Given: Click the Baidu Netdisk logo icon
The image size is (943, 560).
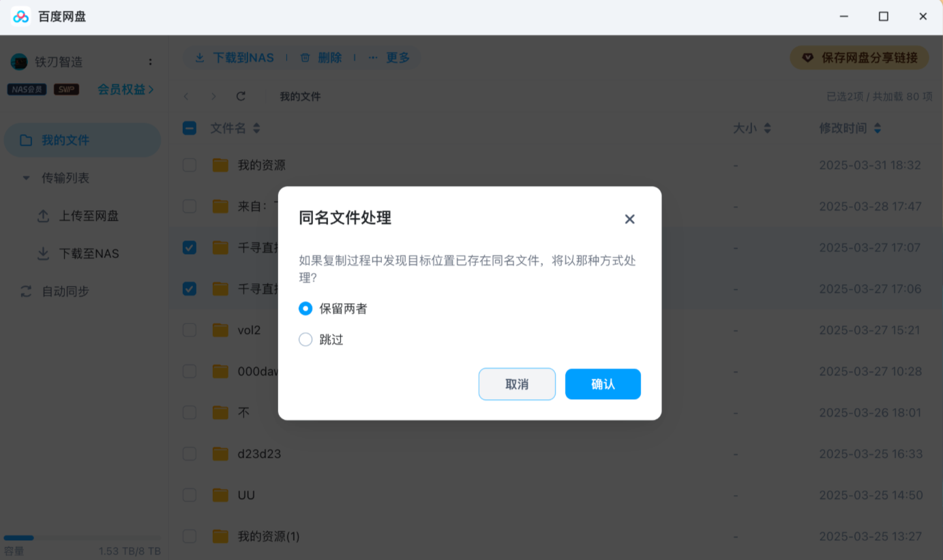Looking at the screenshot, I should [21, 17].
